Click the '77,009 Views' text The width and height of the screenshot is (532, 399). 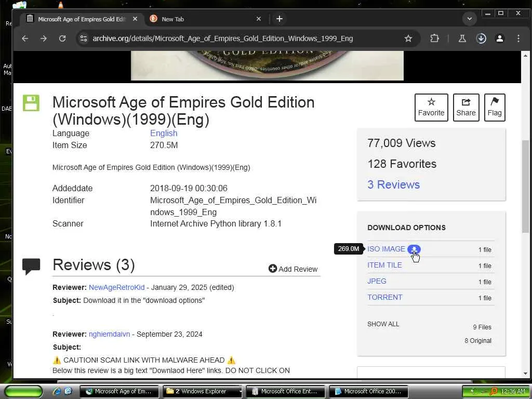(402, 143)
